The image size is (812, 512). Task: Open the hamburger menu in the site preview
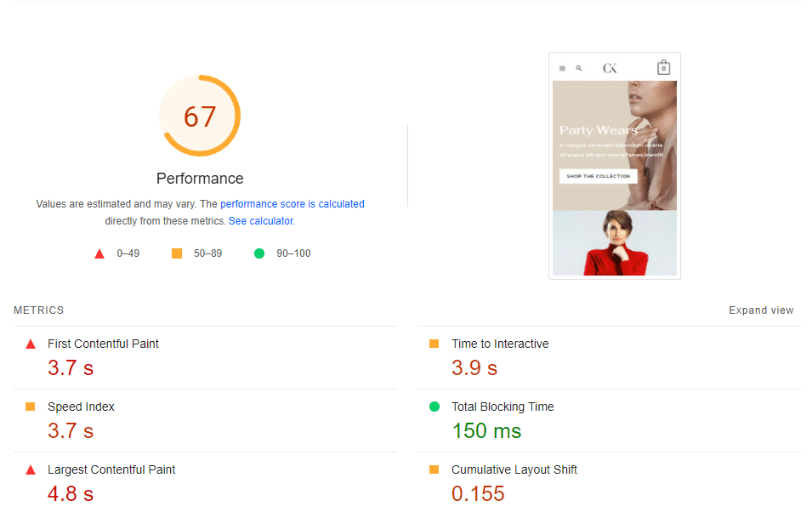pyautogui.click(x=562, y=67)
